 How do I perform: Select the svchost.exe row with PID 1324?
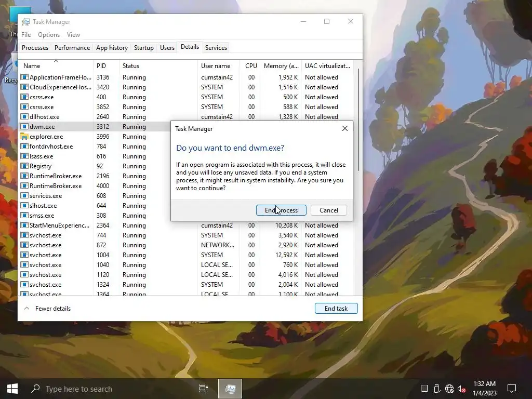click(x=187, y=284)
